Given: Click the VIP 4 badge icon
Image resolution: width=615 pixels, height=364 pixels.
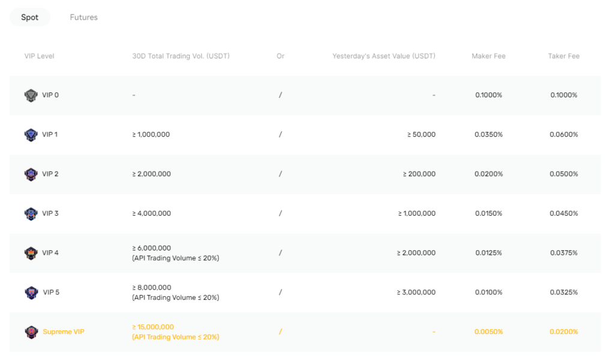Looking at the screenshot, I should tap(31, 253).
